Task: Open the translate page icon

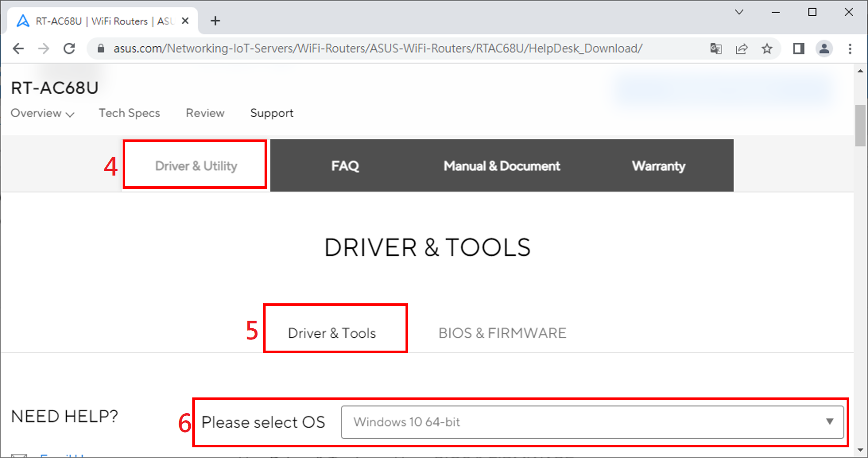Action: (x=716, y=49)
